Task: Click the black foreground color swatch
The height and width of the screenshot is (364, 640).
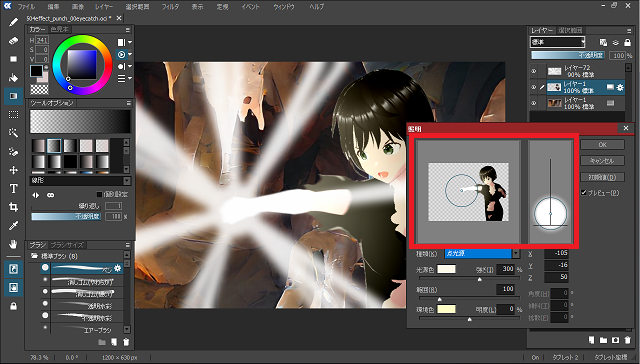Action: pyautogui.click(x=36, y=71)
